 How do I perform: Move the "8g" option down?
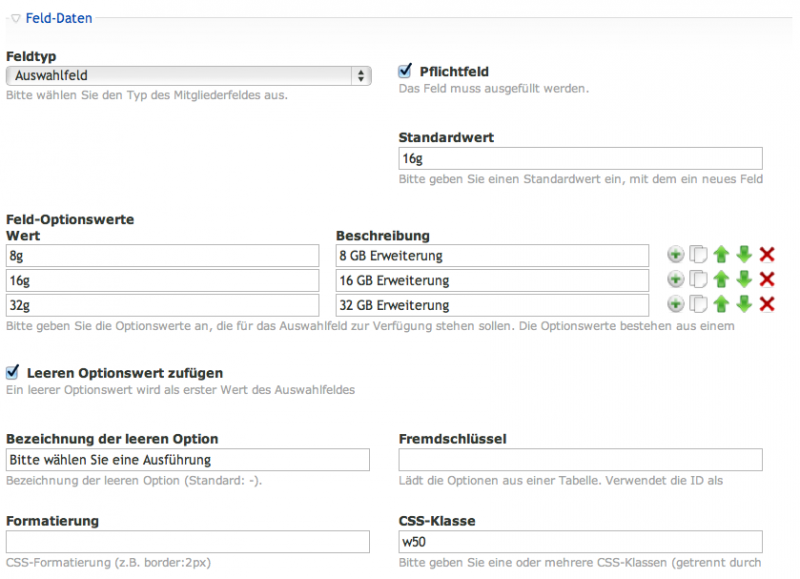pyautogui.click(x=744, y=254)
